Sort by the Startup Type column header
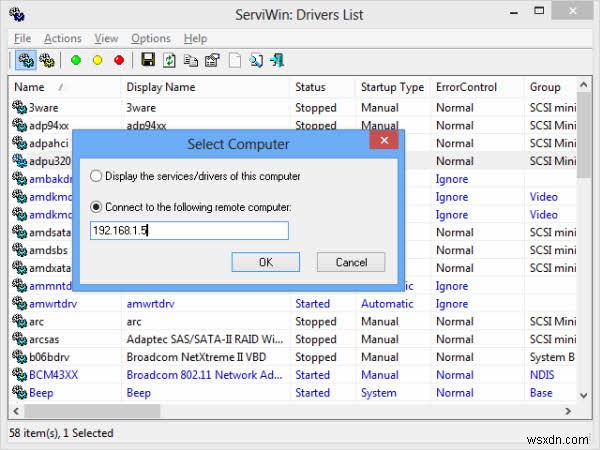The width and height of the screenshot is (600, 450). click(393, 87)
